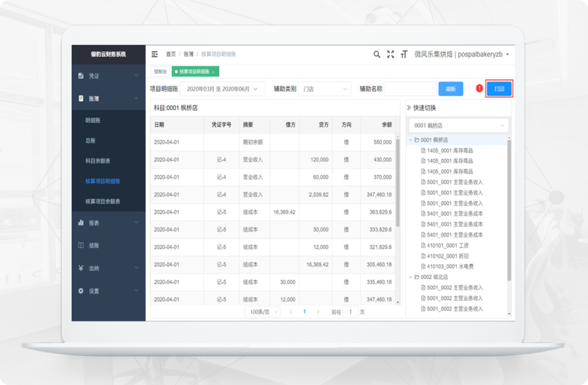This screenshot has height=385, width=588.
Task: Expand the 凭证 sidebar menu
Action: pyautogui.click(x=108, y=76)
